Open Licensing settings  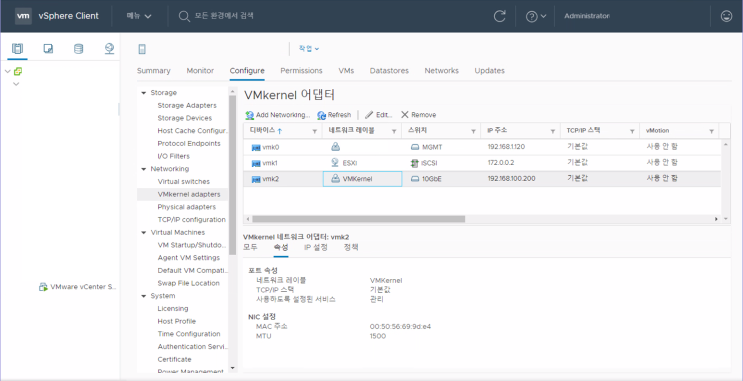pos(172,308)
